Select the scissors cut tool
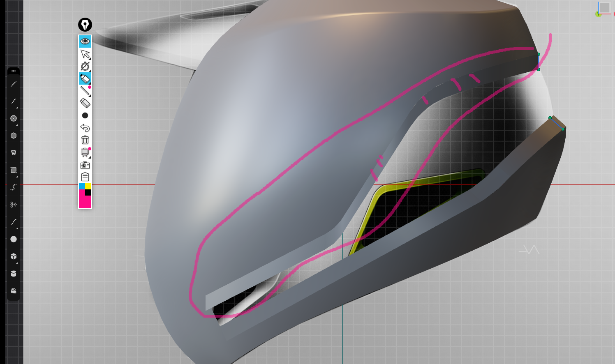 pyautogui.click(x=13, y=204)
